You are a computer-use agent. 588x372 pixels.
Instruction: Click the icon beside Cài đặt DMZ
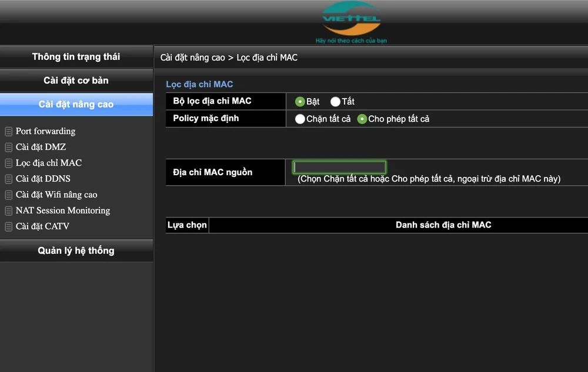9,148
